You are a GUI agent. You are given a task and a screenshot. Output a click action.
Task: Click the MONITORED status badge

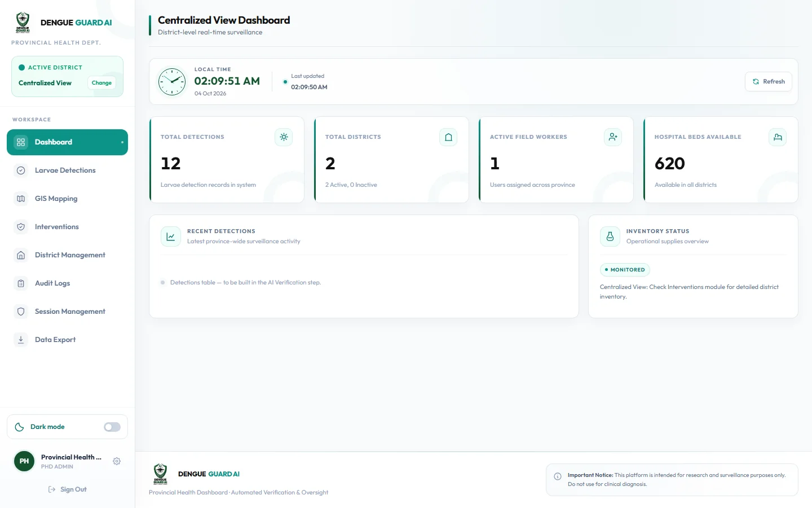(625, 270)
